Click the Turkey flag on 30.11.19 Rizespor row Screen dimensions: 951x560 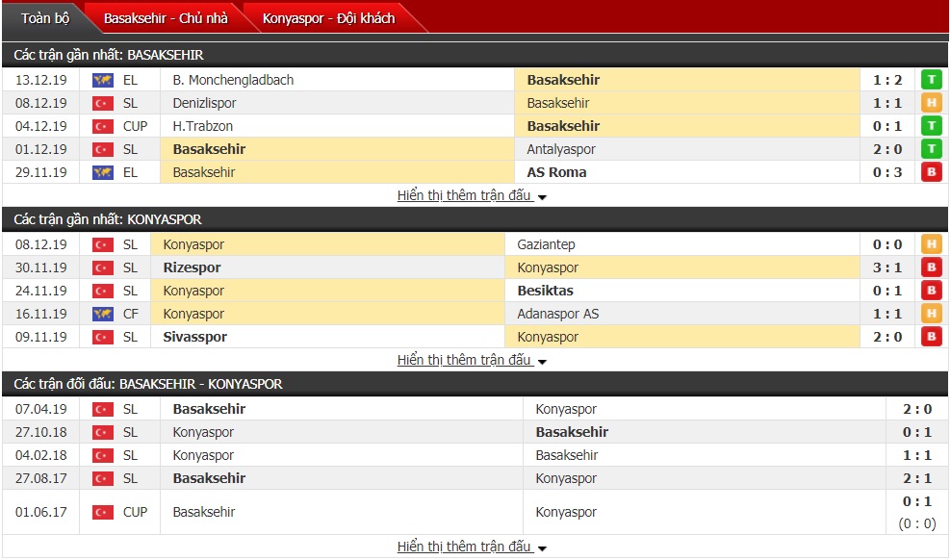102,267
